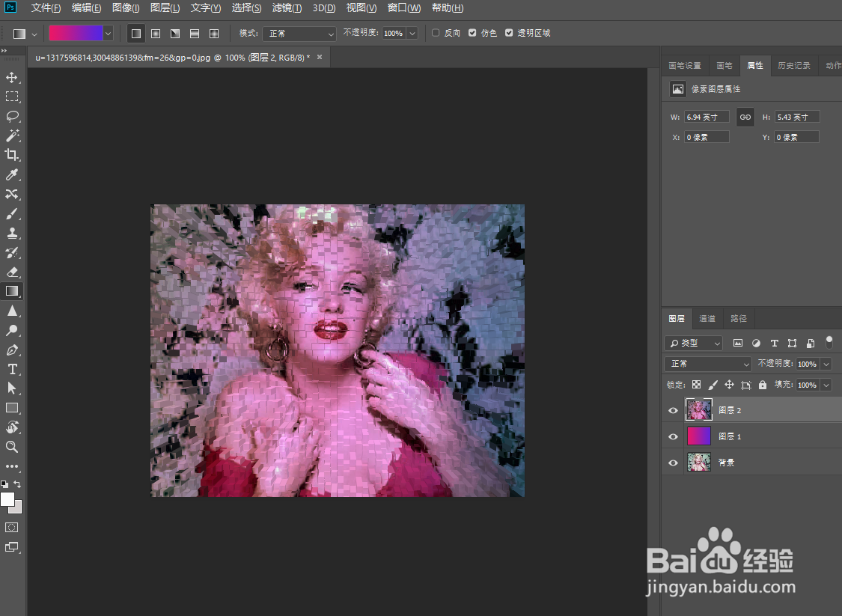The width and height of the screenshot is (842, 616).
Task: Choose angle gradient style
Action: (175, 33)
